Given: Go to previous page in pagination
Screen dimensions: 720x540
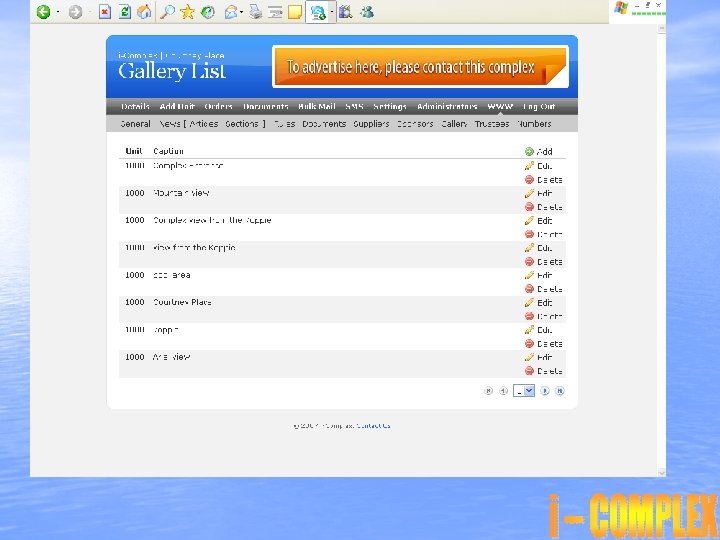Looking at the screenshot, I should click(503, 391).
